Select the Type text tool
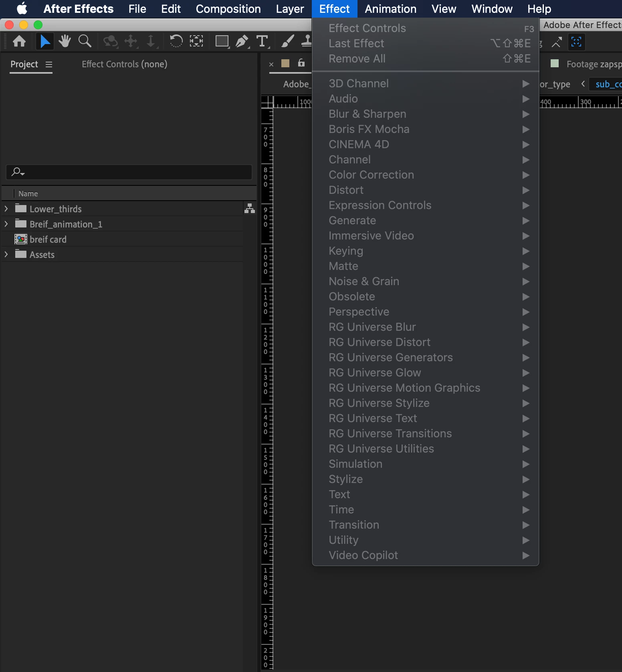The width and height of the screenshot is (622, 672). [263, 41]
